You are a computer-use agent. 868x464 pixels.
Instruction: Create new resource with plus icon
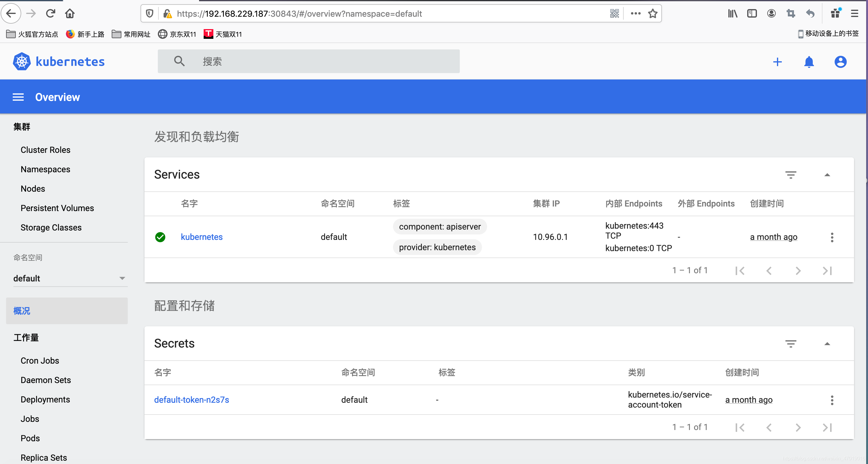(777, 62)
